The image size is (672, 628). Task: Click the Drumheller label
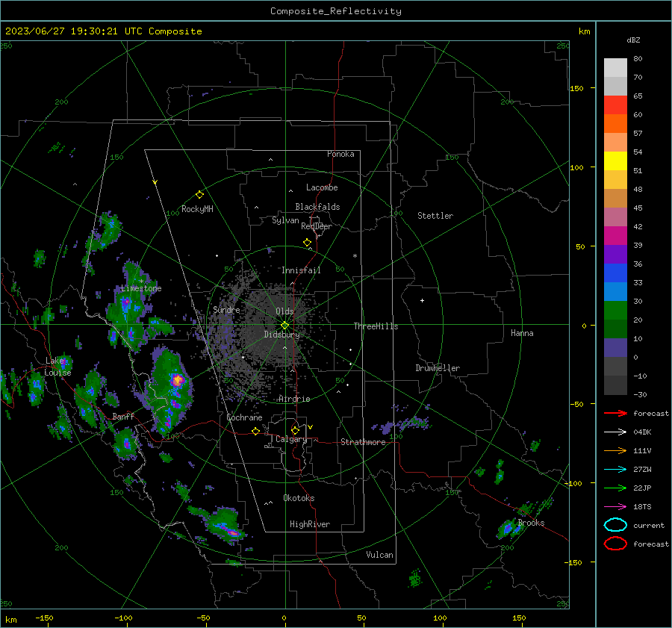pyautogui.click(x=438, y=368)
